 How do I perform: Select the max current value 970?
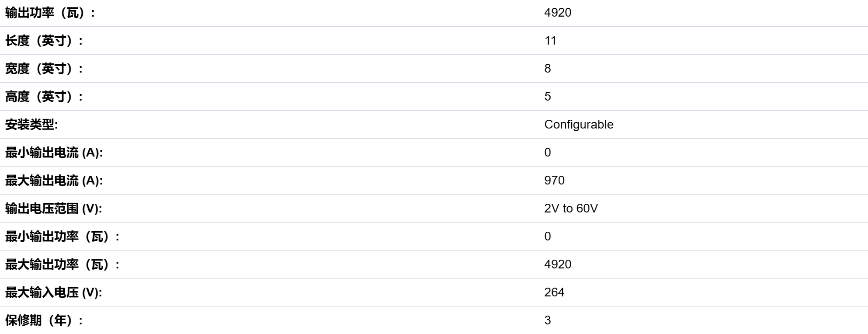554,181
